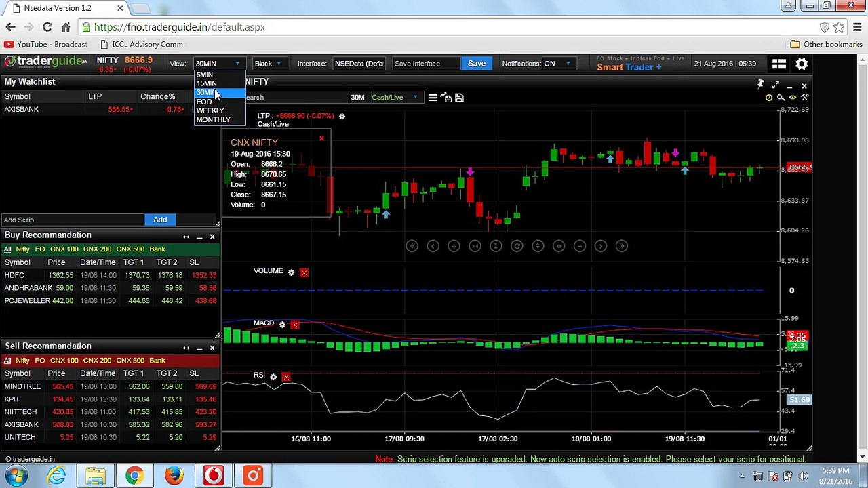This screenshot has width=868, height=488.
Task: Click the browser reload button
Action: [47, 27]
